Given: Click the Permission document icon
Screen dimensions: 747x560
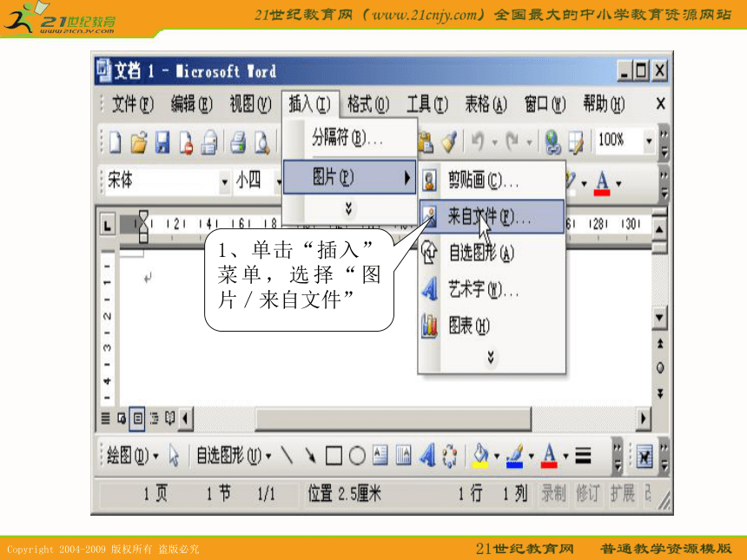Looking at the screenshot, I should point(186,142).
